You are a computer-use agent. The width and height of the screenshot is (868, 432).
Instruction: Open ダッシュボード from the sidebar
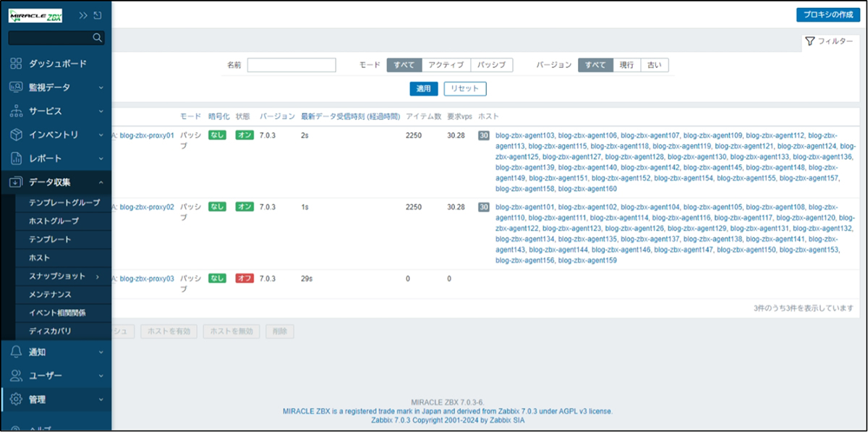point(57,64)
